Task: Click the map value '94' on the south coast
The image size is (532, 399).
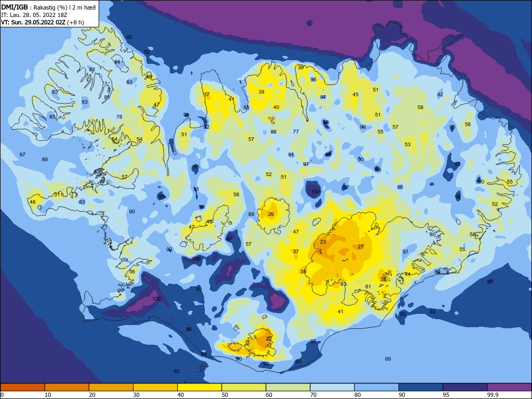Action: pos(204,354)
